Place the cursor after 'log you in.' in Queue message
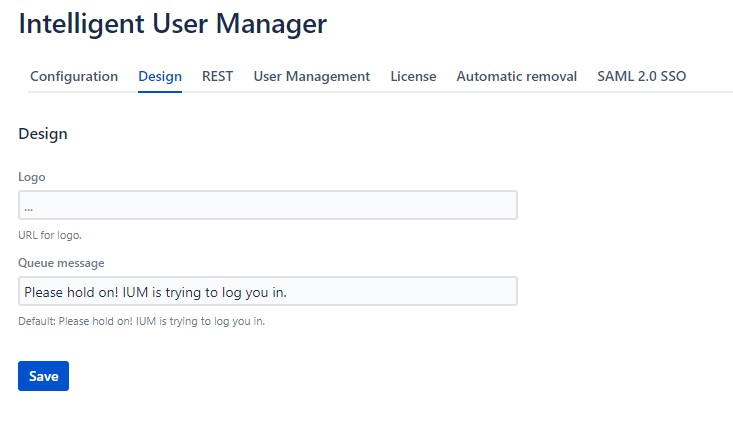This screenshot has width=733, height=439. click(302, 291)
